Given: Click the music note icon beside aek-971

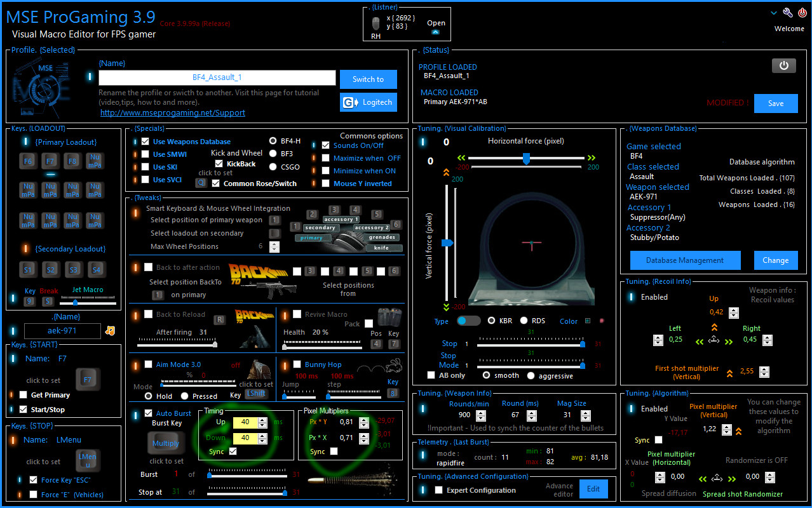Looking at the screenshot, I should coord(110,331).
